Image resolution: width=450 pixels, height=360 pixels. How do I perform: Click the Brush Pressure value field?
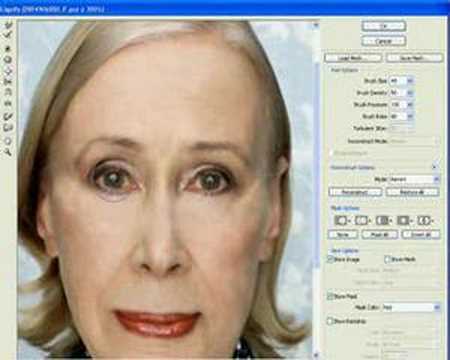pyautogui.click(x=398, y=105)
